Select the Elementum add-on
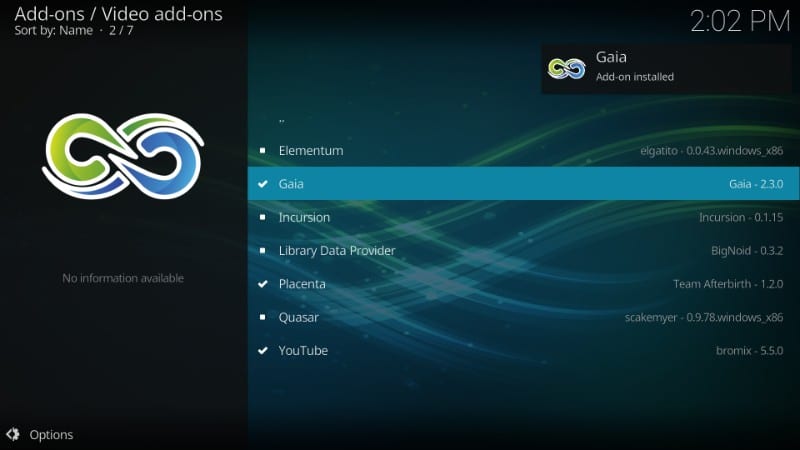 tap(523, 151)
